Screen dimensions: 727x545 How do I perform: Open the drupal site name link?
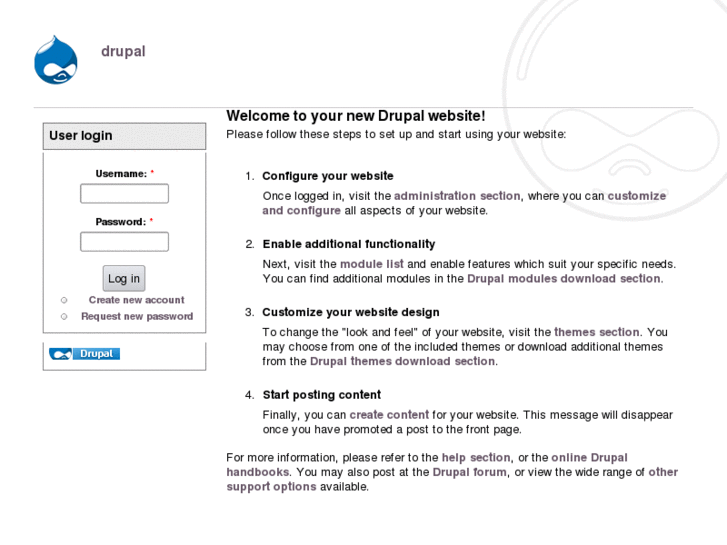(123, 51)
